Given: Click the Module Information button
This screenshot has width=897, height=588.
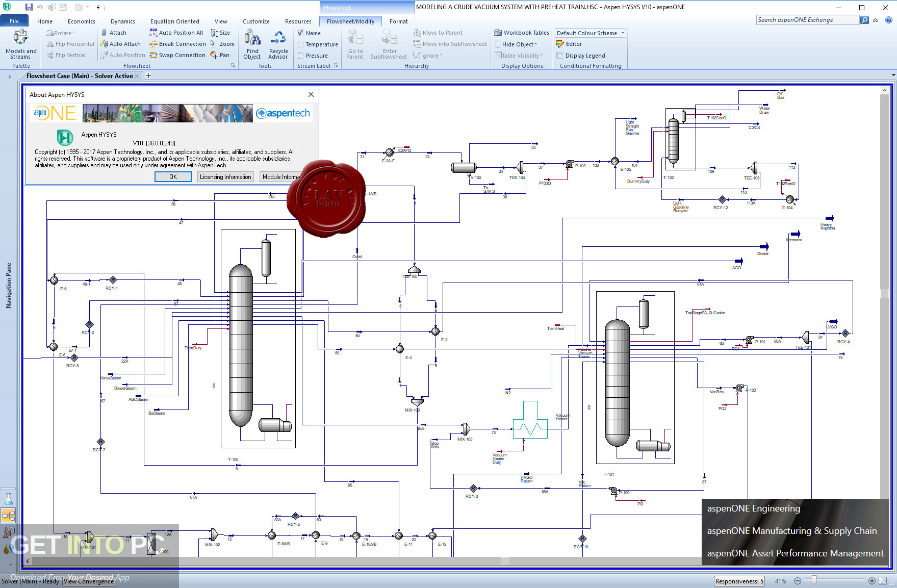Looking at the screenshot, I should pos(279,176).
